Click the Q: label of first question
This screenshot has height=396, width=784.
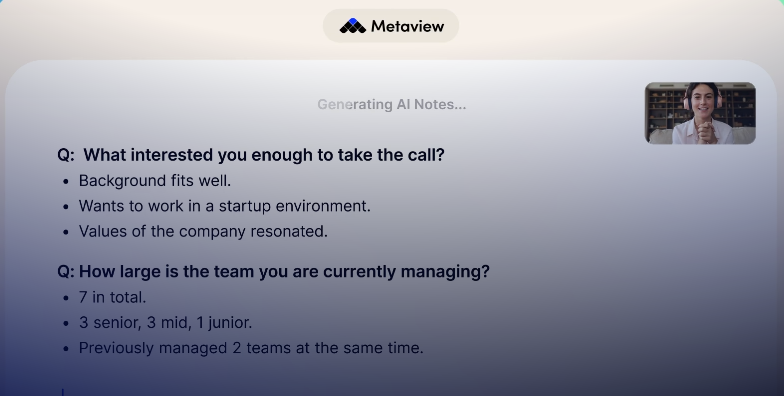pos(66,155)
